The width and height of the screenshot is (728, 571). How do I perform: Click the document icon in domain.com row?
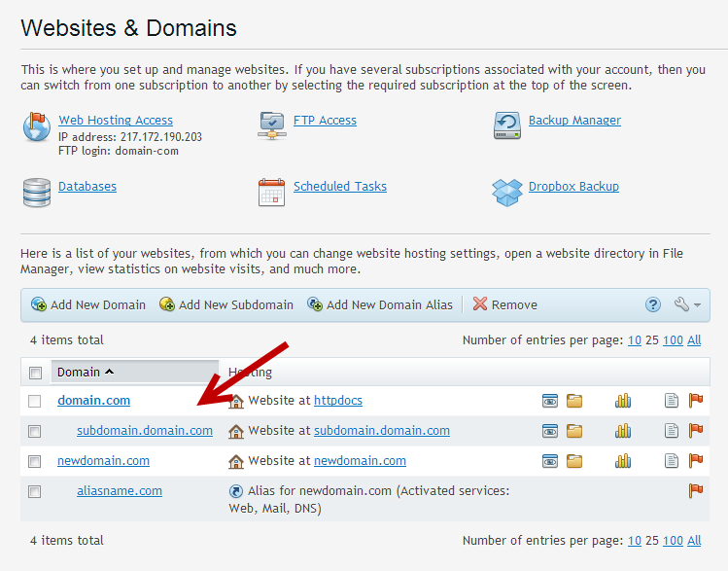671,401
